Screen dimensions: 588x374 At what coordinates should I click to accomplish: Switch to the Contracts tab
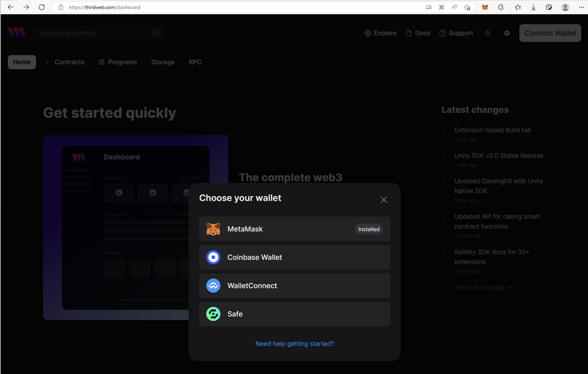[65, 62]
